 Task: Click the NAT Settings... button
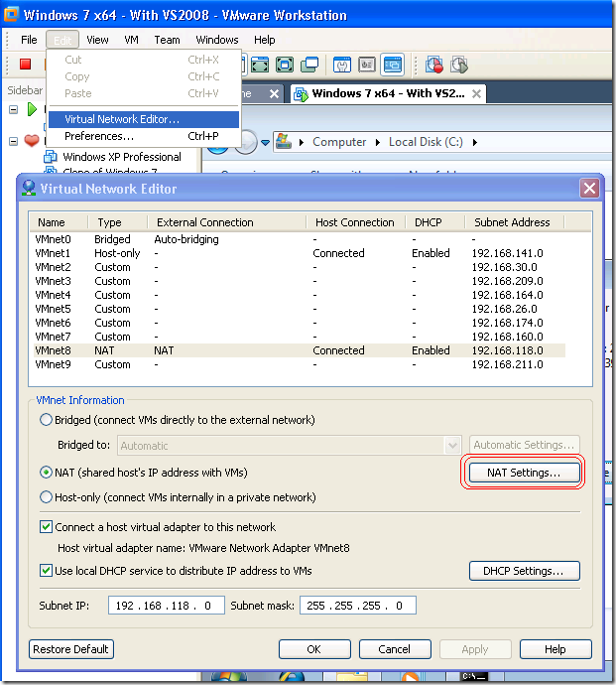pos(525,473)
